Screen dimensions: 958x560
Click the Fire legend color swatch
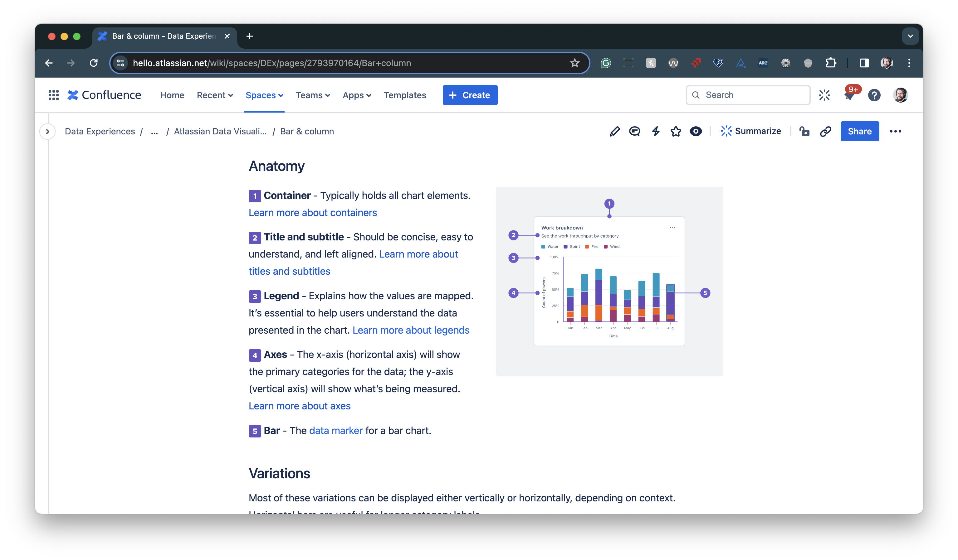pos(587,247)
